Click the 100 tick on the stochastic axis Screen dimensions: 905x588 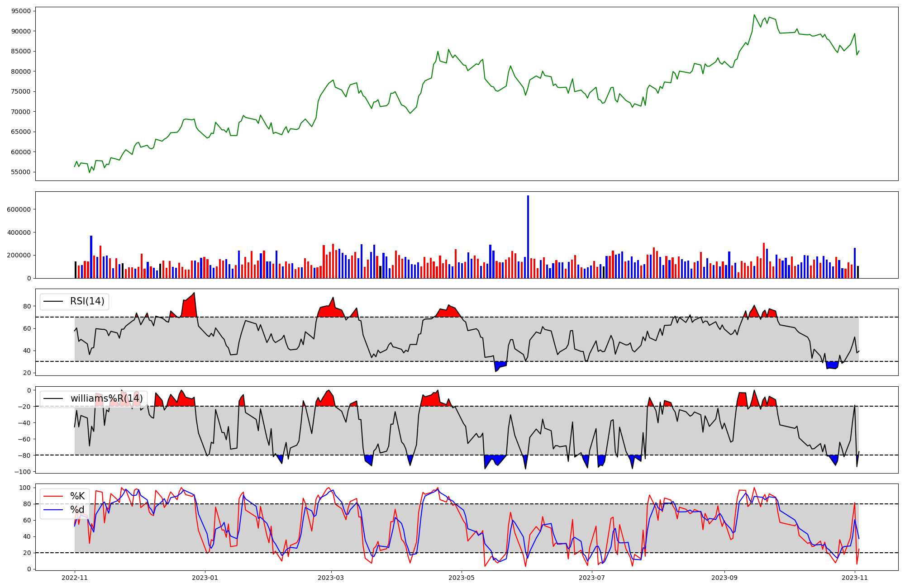[x=25, y=488]
